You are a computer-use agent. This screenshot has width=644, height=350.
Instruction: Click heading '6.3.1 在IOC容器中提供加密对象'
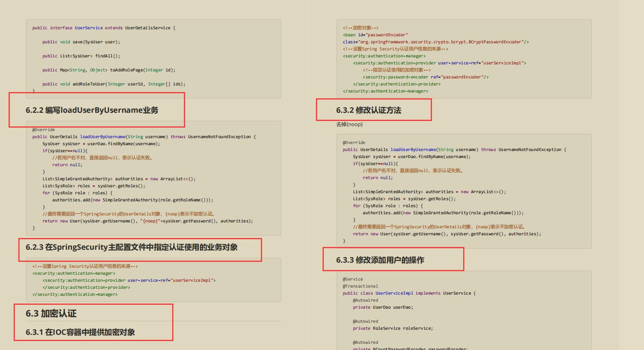coord(80,332)
